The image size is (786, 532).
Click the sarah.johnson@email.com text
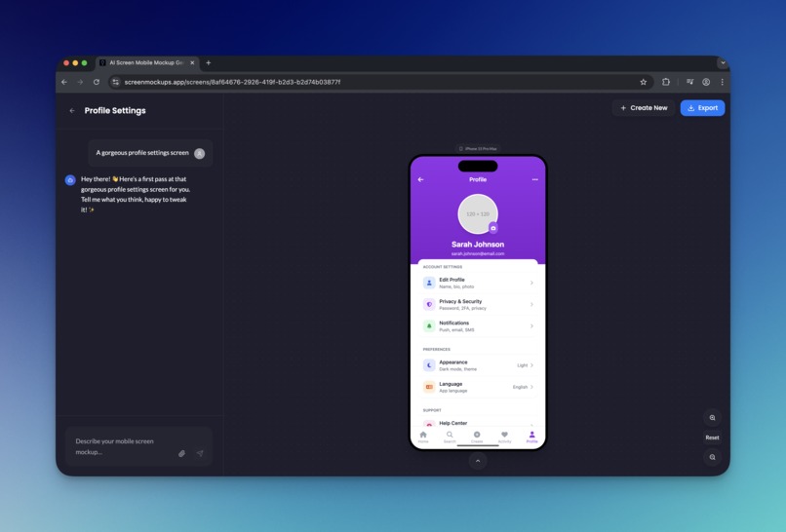click(478, 254)
